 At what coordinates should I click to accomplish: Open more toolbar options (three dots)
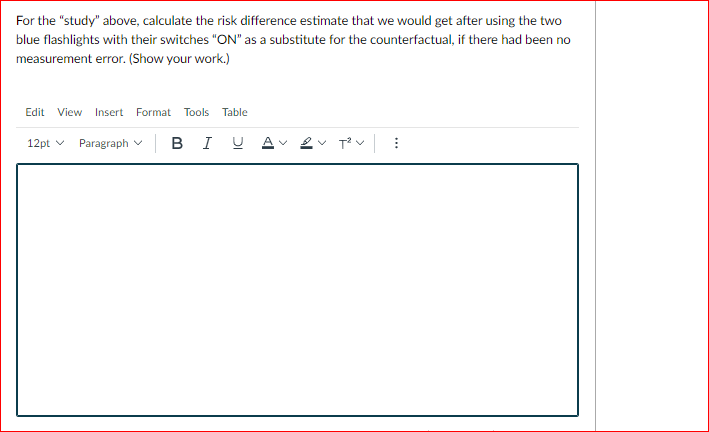[396, 143]
